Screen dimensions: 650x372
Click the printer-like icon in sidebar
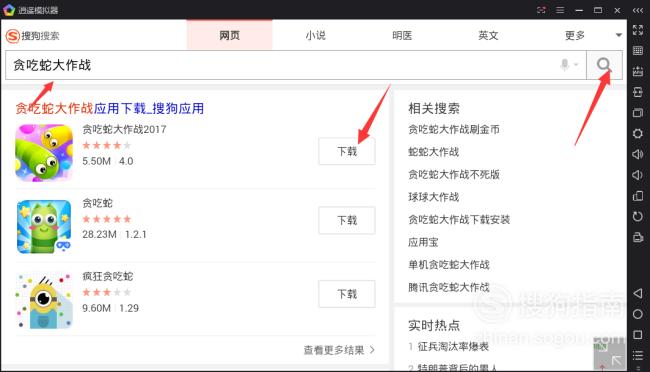click(x=638, y=237)
